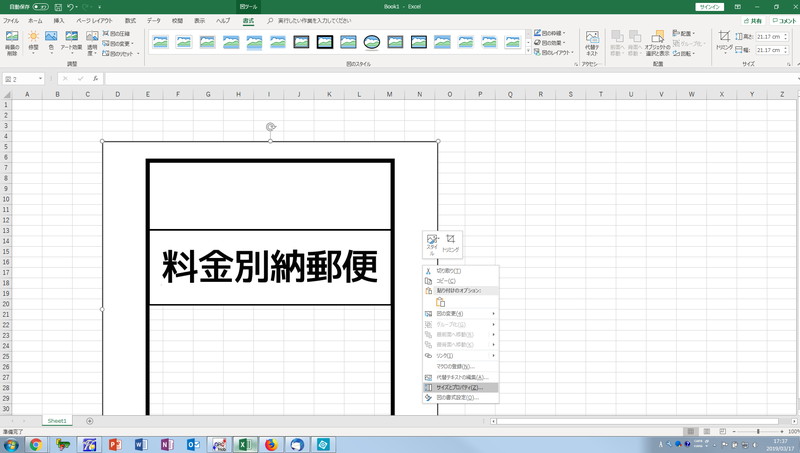Click the サインイン (Sign in) button

coord(710,7)
